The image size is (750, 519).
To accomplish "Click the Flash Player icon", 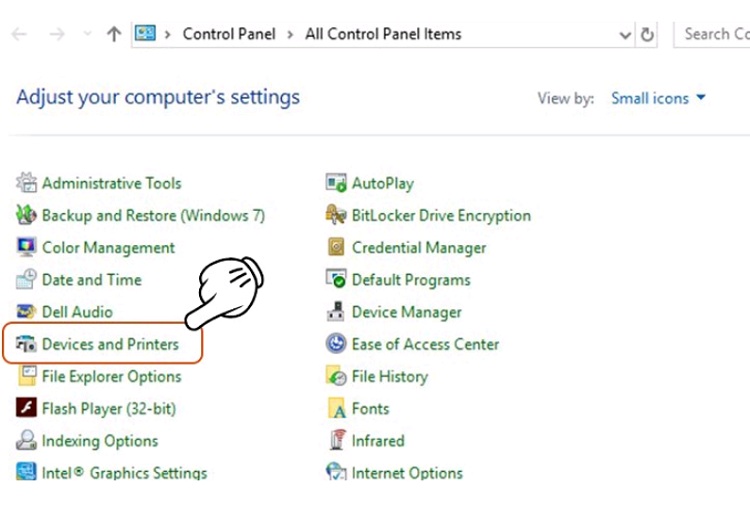I will [26, 408].
